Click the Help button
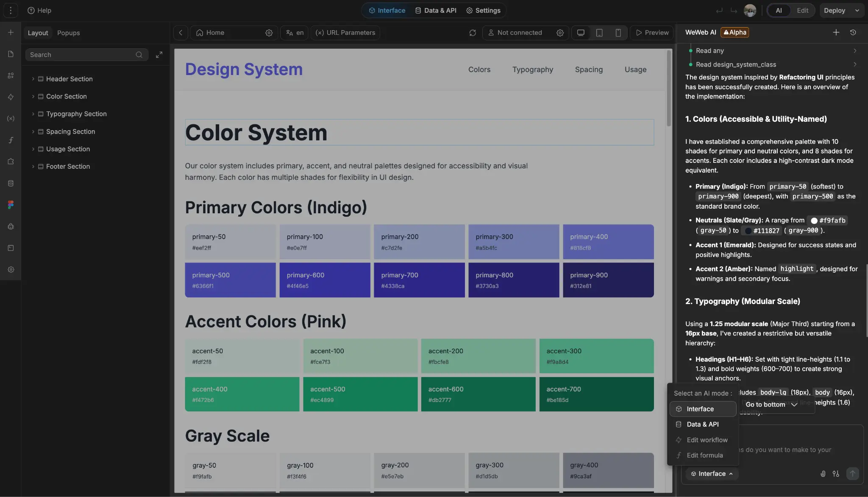The height and width of the screenshot is (497, 868). coord(39,11)
